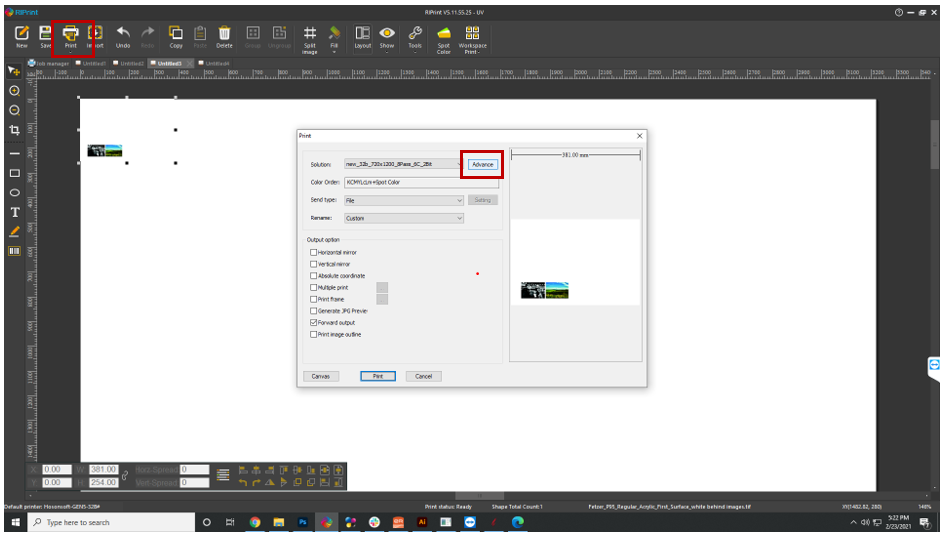Switch to the Untitled1 tab
945x538 pixels.
tap(91, 63)
